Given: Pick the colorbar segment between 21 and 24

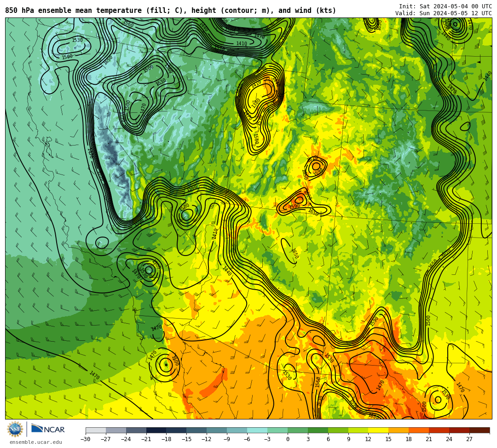Looking at the screenshot, I should [439, 430].
